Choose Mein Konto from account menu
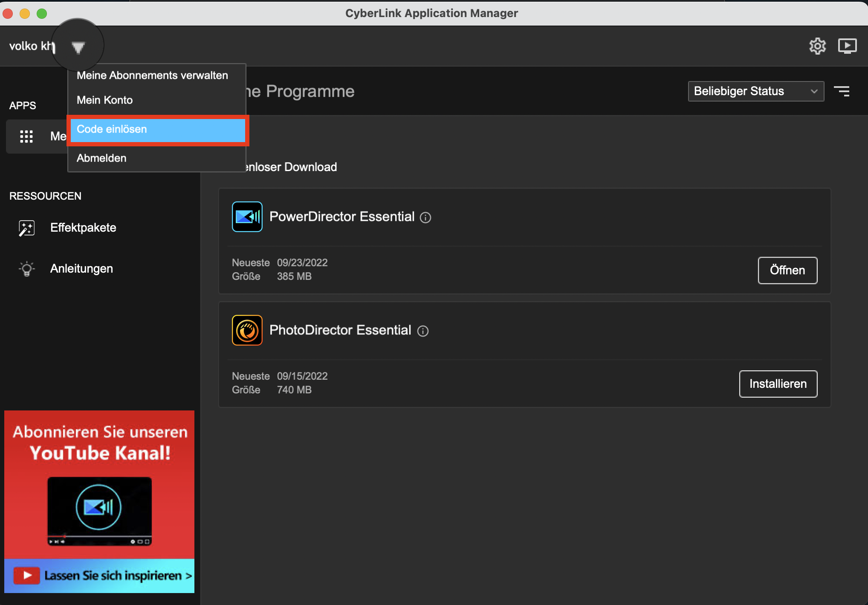This screenshot has height=605, width=868. click(x=157, y=100)
